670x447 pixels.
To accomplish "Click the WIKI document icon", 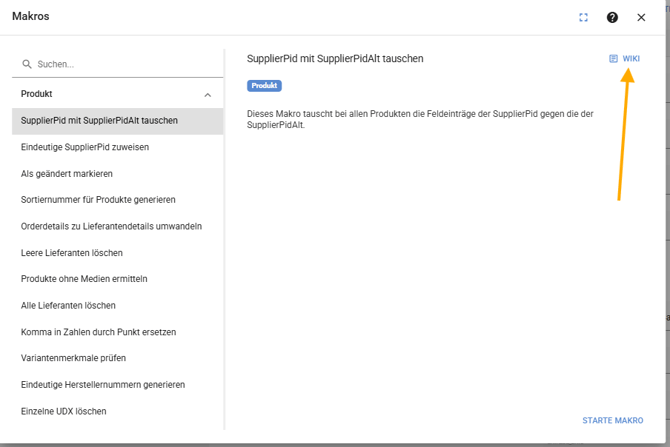I will [614, 59].
